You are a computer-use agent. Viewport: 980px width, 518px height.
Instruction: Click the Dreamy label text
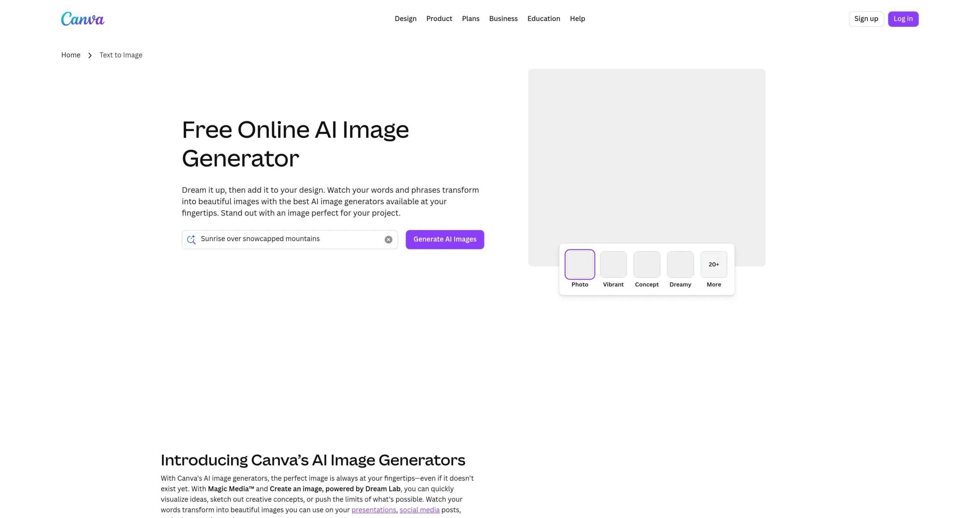tap(680, 285)
